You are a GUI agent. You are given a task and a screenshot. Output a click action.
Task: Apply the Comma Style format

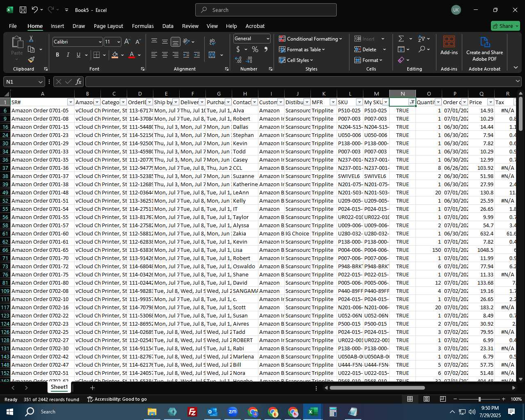(266, 49)
